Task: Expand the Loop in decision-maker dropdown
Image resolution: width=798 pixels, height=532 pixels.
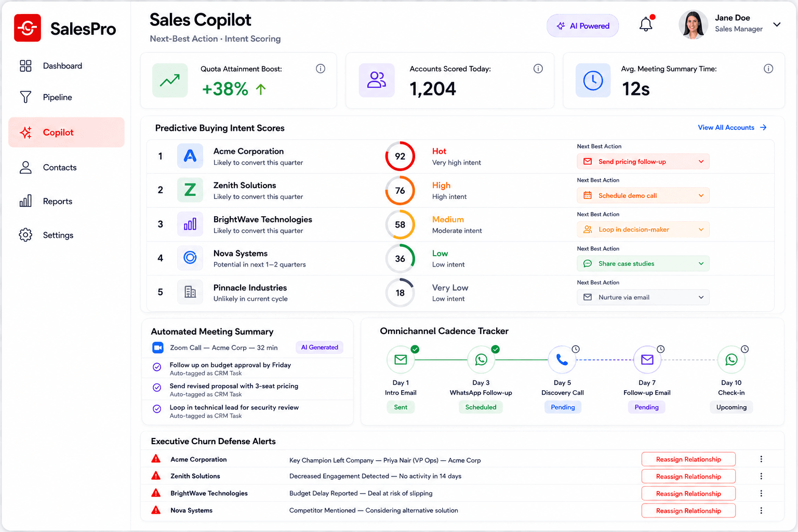Action: coord(643,230)
